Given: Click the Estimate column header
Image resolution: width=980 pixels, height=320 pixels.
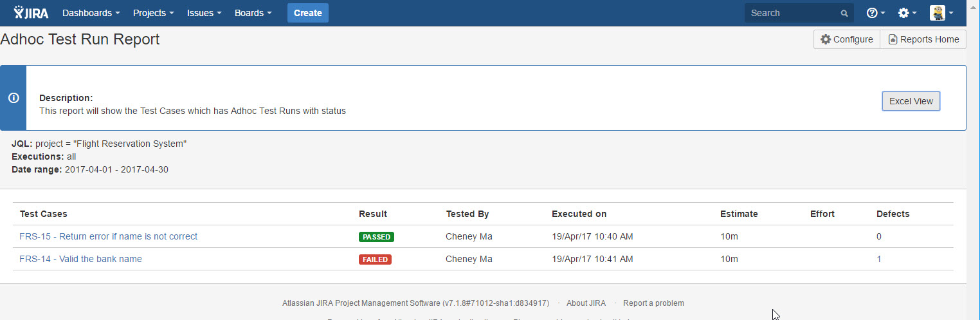Looking at the screenshot, I should 739,214.
